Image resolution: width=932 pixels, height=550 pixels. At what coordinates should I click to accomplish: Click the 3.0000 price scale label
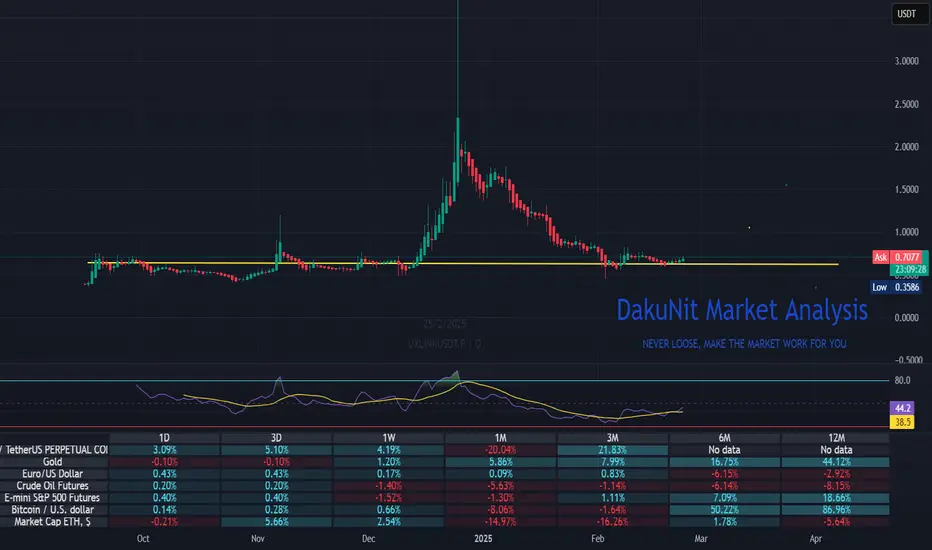(906, 61)
